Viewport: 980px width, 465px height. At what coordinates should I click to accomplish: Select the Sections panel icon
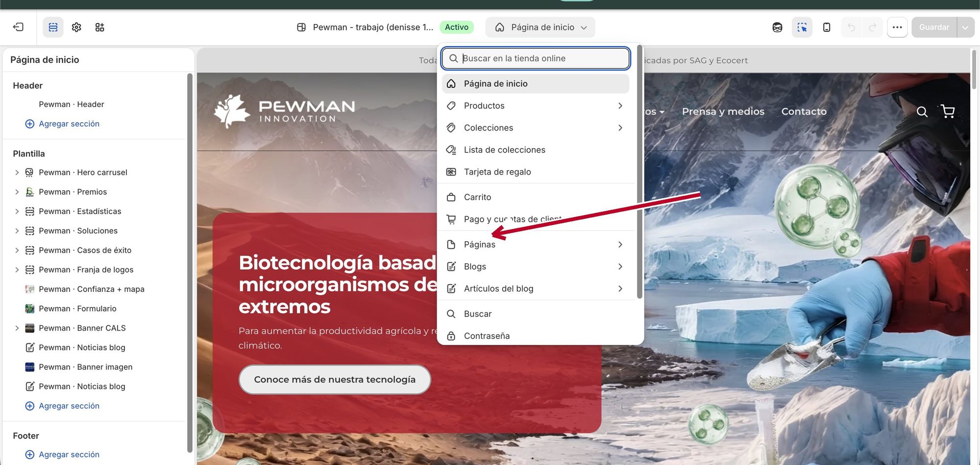53,27
